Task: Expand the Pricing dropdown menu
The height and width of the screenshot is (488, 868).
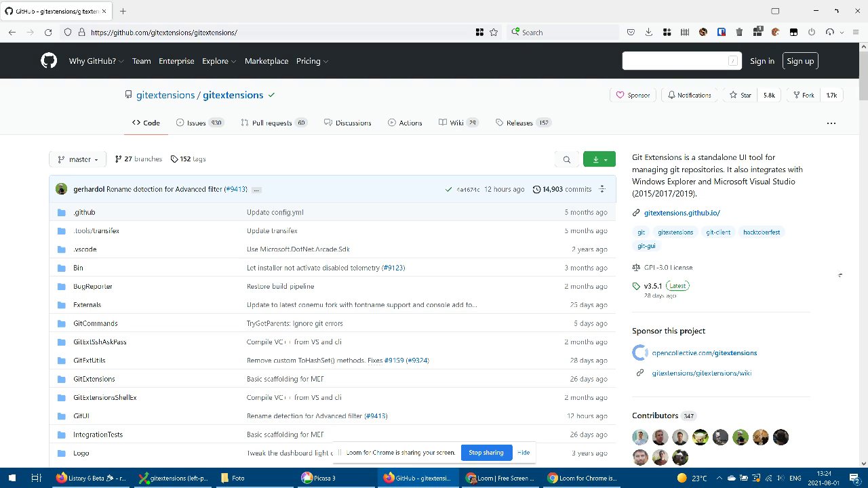Action: point(312,61)
